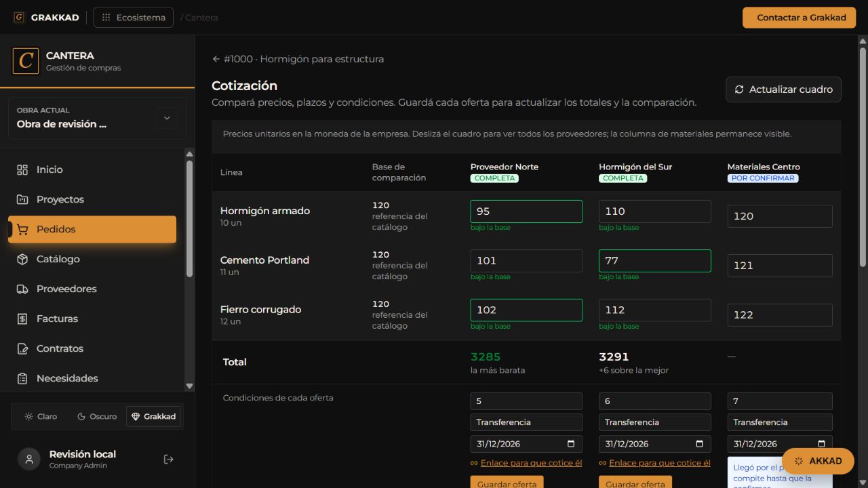Viewport: 868px width, 488px height.
Task: Click the Actualizar cuadro button
Action: coord(783,89)
